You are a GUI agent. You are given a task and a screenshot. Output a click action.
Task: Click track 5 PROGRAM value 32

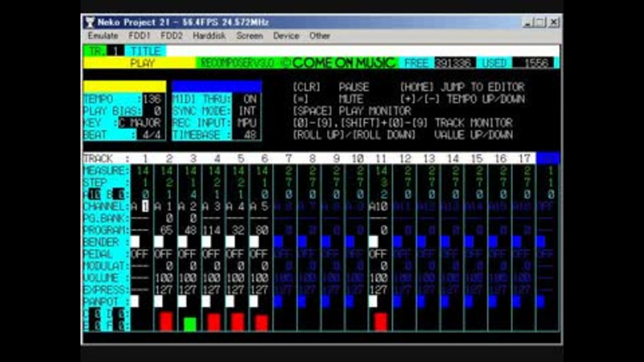[237, 230]
